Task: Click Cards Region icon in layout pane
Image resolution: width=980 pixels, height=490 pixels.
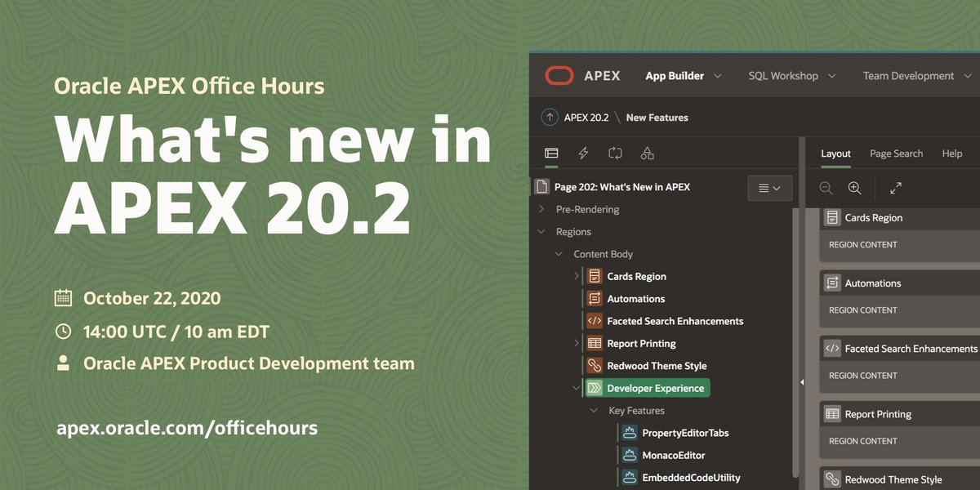Action: click(832, 218)
